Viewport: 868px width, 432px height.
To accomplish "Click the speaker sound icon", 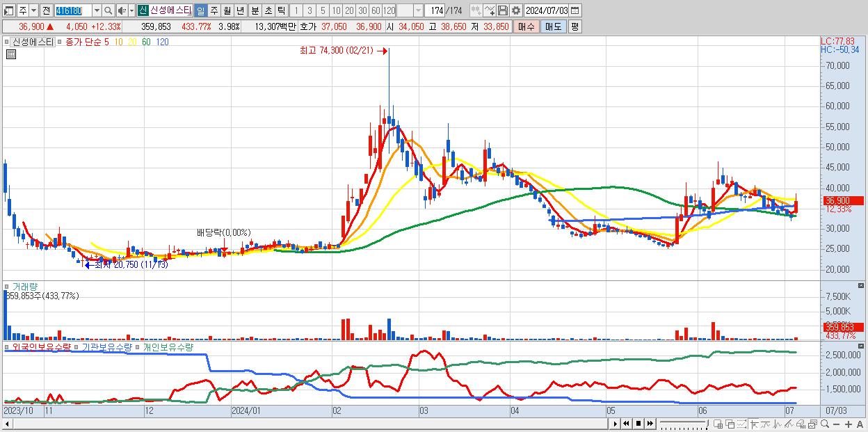I will (x=122, y=10).
